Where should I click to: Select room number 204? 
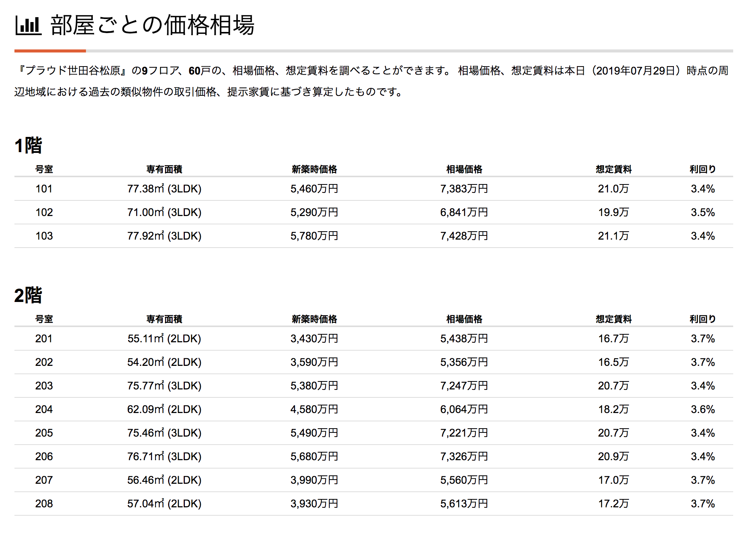pyautogui.click(x=44, y=409)
